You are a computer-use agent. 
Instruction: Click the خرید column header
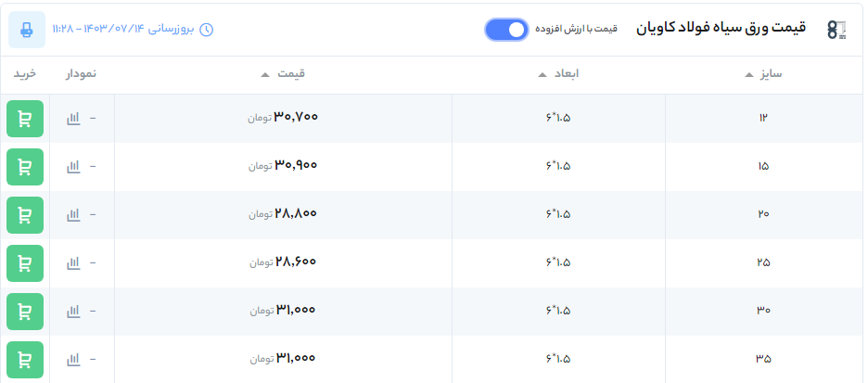click(x=25, y=74)
